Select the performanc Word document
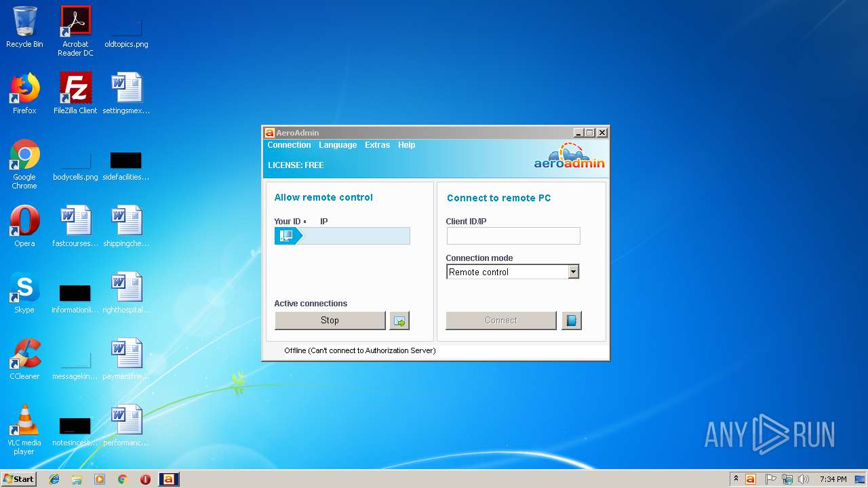Image resolution: width=868 pixels, height=488 pixels. [126, 426]
